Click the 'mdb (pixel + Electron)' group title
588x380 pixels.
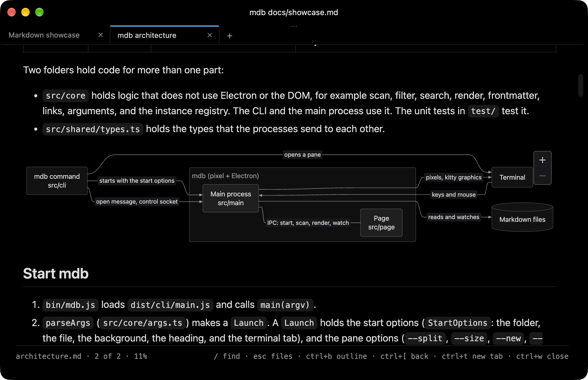coord(225,176)
